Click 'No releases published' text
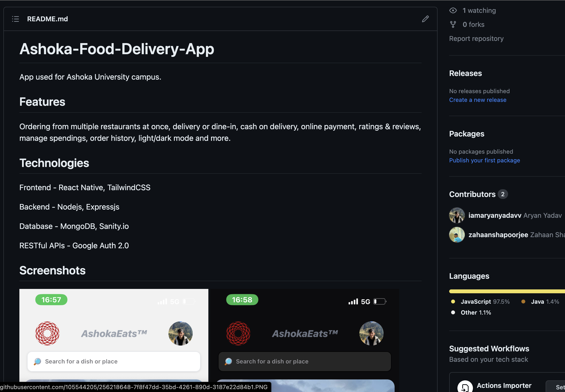This screenshot has width=565, height=392. (x=479, y=91)
